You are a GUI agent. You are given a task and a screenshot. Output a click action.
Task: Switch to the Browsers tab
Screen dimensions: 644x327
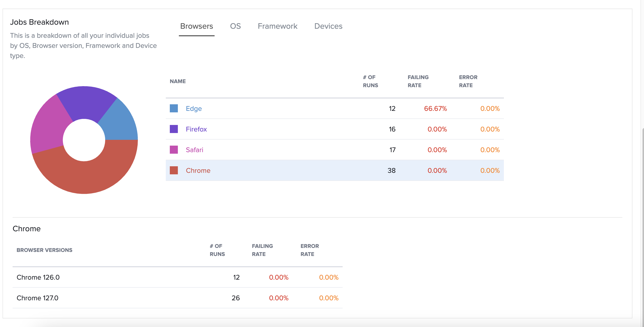(196, 26)
